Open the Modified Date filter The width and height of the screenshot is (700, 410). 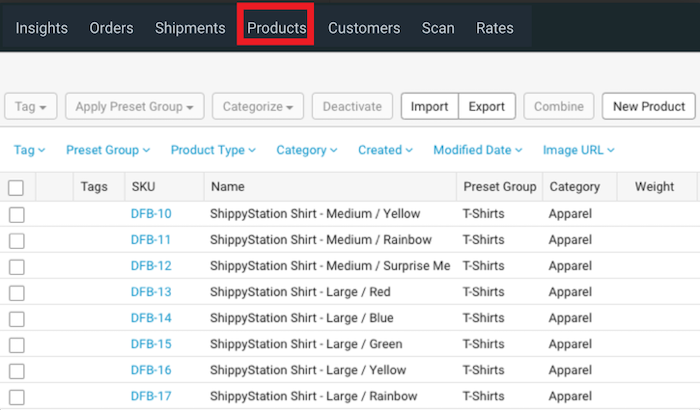coord(478,150)
